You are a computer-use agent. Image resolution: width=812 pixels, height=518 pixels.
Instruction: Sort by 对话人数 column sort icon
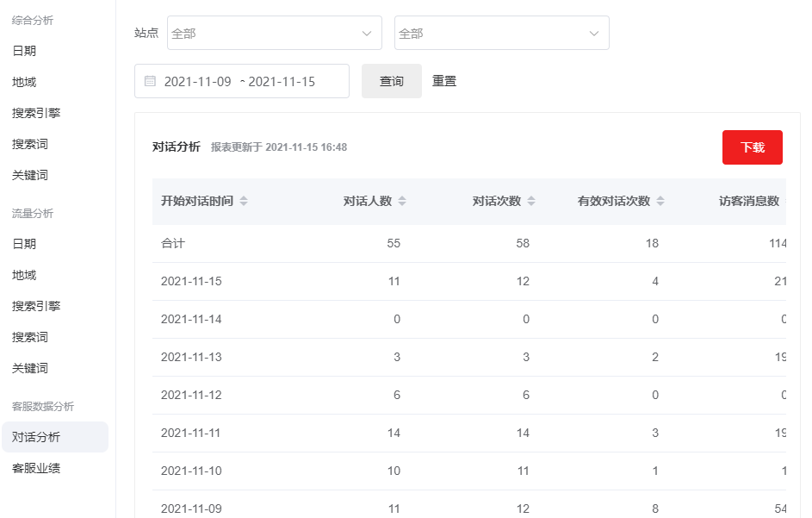click(402, 201)
